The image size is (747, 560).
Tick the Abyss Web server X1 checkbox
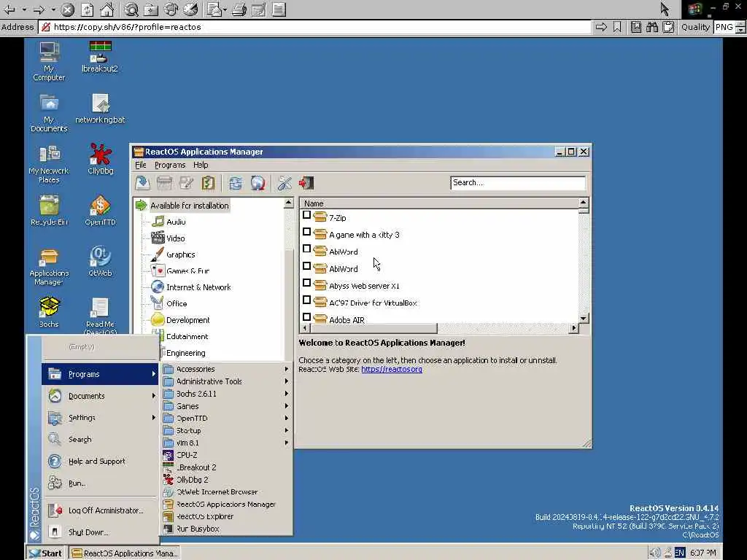[307, 284]
